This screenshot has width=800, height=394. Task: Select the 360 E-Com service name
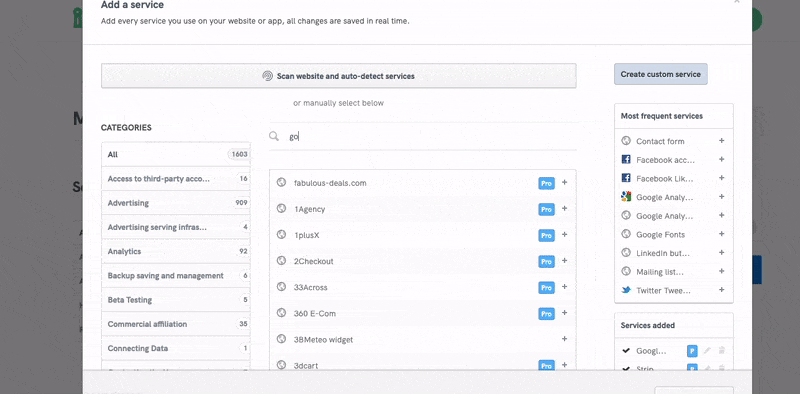(x=315, y=313)
